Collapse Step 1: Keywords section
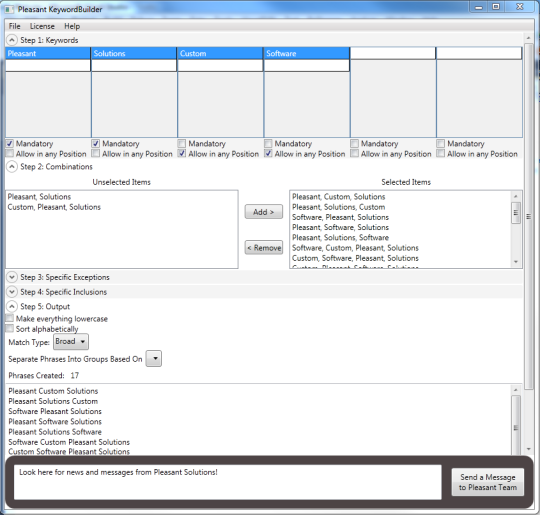This screenshot has height=515, width=540. [x=12, y=40]
